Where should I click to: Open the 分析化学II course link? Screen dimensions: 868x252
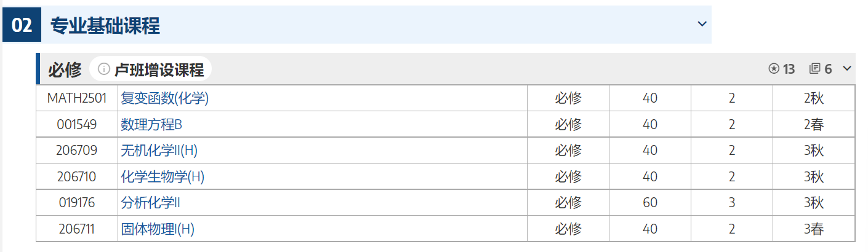[x=150, y=203]
